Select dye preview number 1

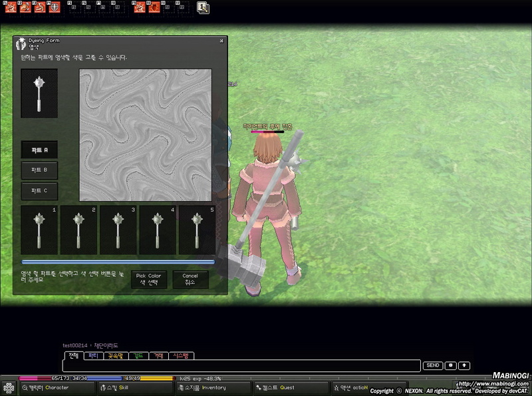39,230
